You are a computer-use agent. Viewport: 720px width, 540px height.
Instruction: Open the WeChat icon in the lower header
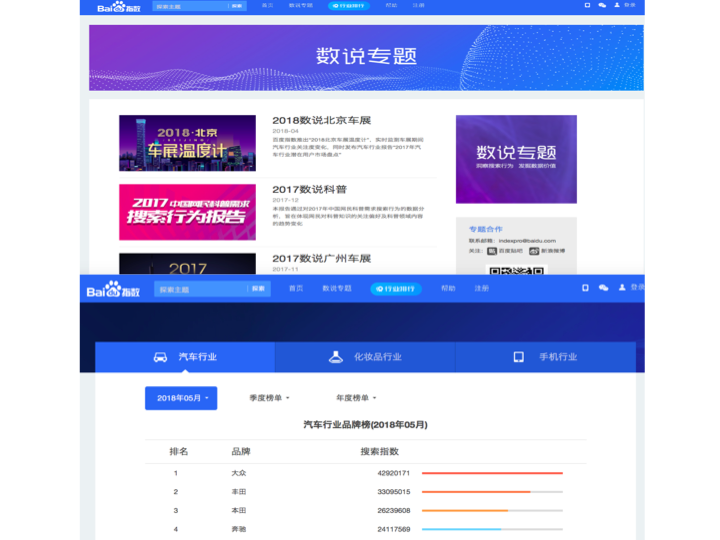pyautogui.click(x=603, y=288)
